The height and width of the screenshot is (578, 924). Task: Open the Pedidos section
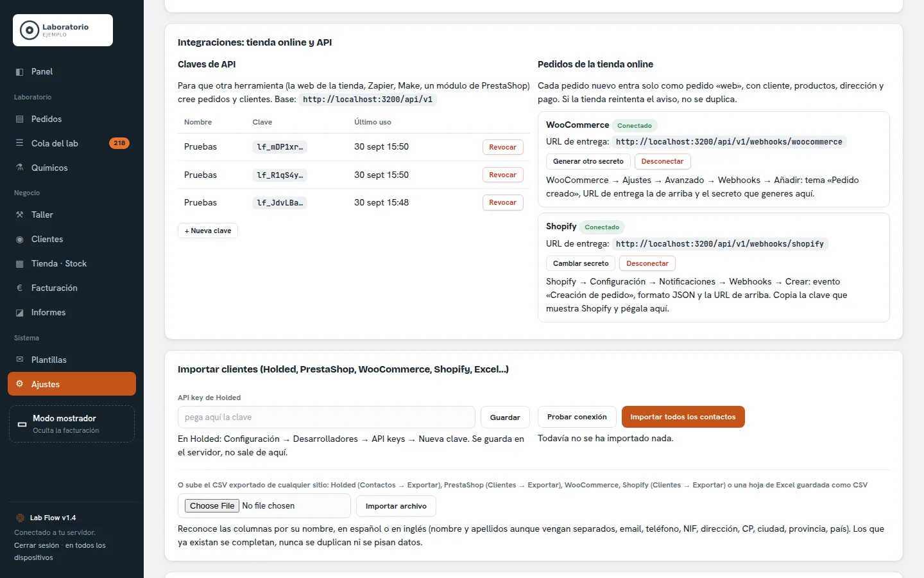click(72, 119)
